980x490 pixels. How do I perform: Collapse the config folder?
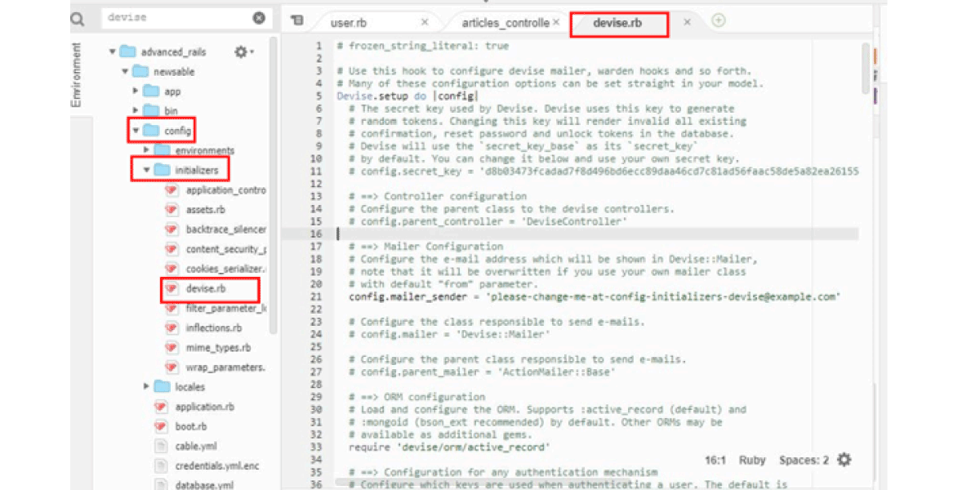click(x=136, y=131)
